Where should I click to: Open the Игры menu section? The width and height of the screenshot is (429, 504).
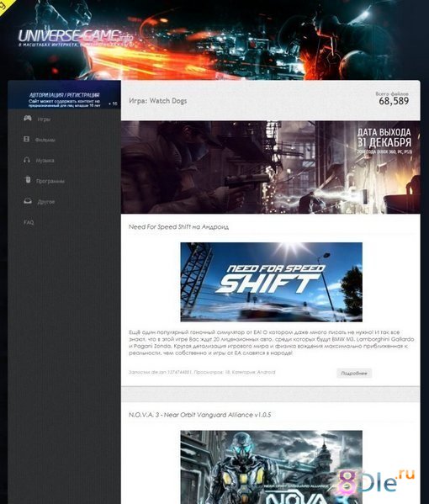pos(44,119)
